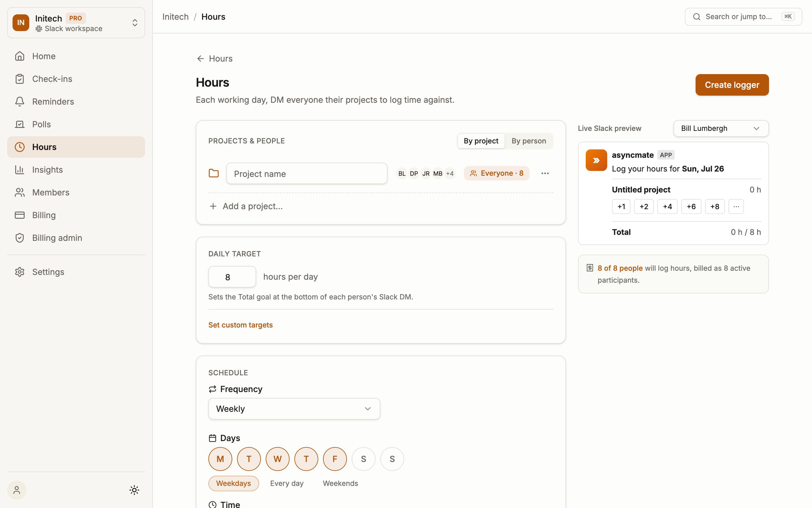Click the +6 hours button in preview
Image resolution: width=812 pixels, height=508 pixels.
coord(691,206)
